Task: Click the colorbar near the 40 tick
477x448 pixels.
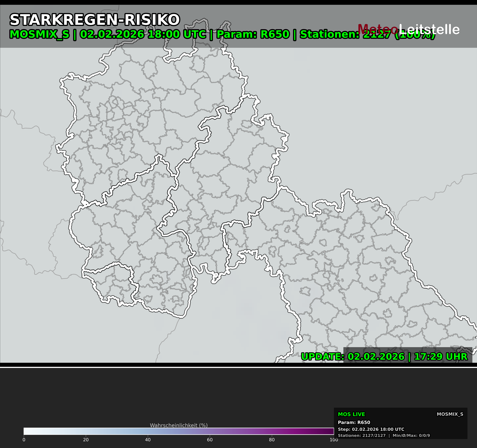Action: pos(148,431)
